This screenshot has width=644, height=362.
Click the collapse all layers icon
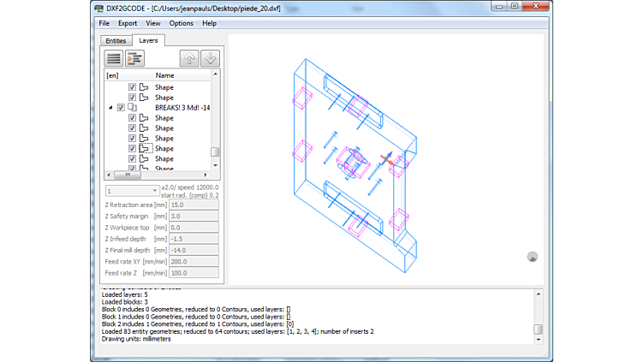[x=114, y=58]
